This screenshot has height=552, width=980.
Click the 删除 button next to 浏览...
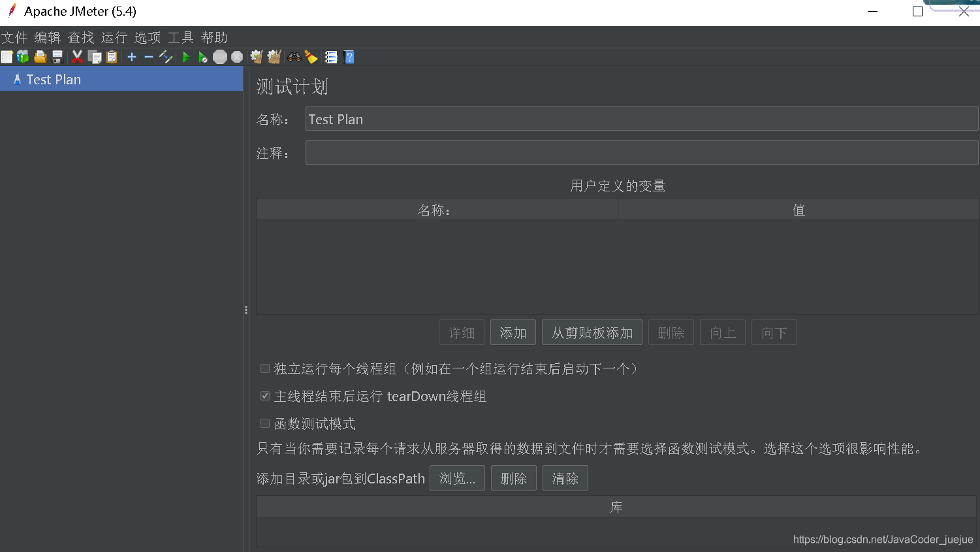pos(514,478)
